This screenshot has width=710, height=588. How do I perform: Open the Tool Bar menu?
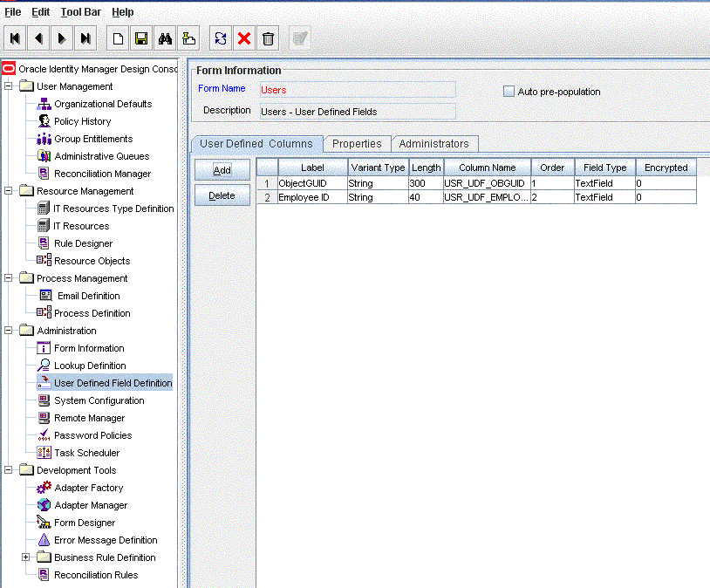coord(80,12)
